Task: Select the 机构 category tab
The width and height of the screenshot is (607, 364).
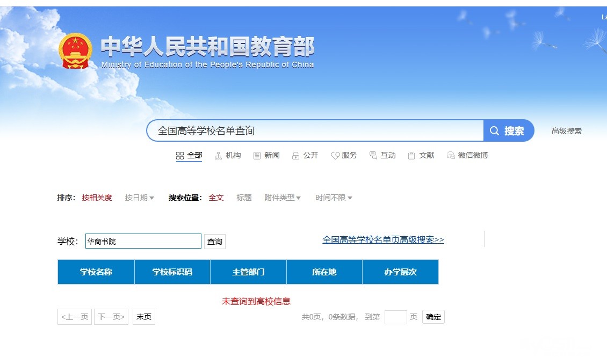Action: 228,156
